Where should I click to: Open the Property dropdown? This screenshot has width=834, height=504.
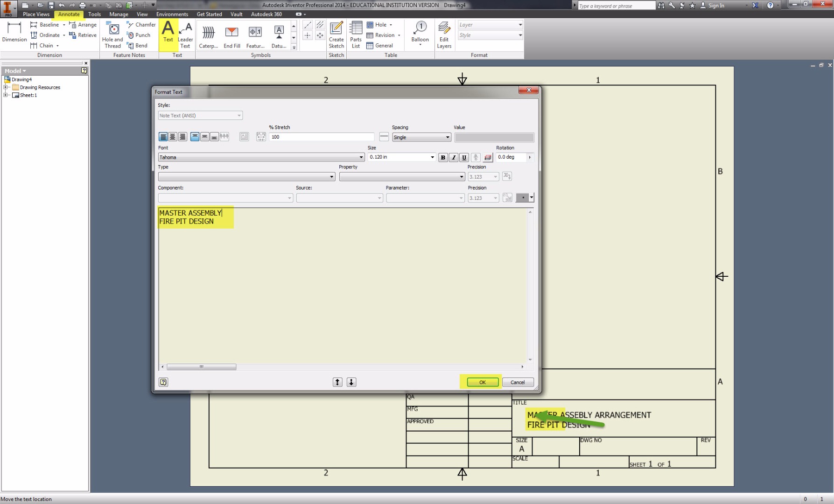click(402, 177)
